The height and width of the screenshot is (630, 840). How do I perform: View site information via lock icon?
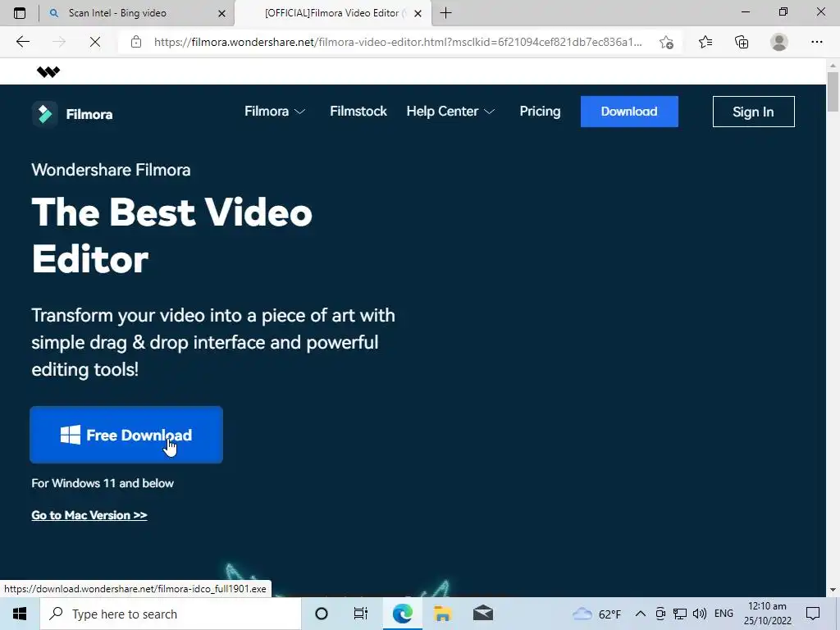click(x=136, y=42)
